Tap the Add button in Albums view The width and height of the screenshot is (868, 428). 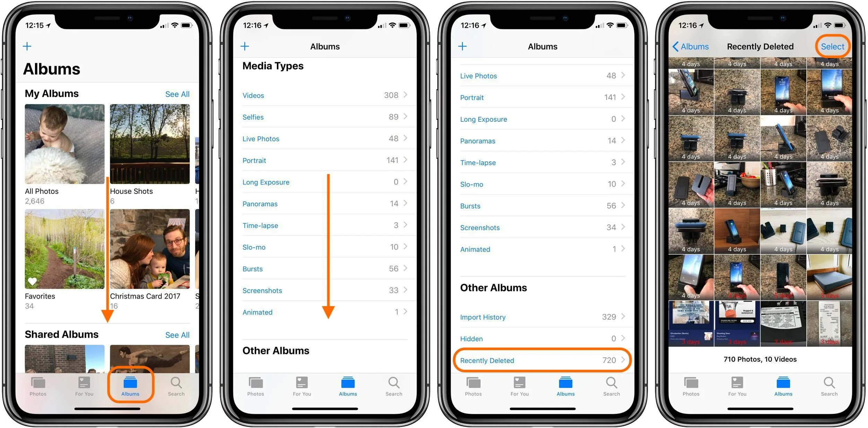click(x=26, y=45)
